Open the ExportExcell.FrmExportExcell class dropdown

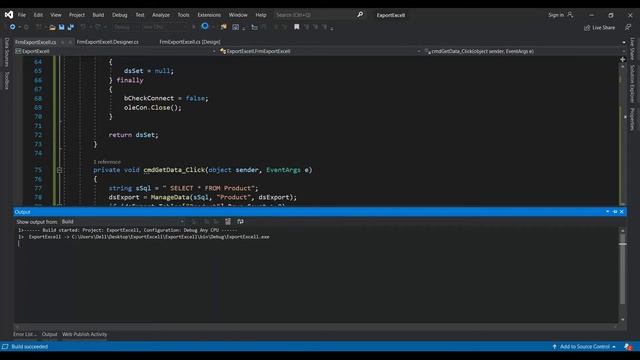[320, 51]
